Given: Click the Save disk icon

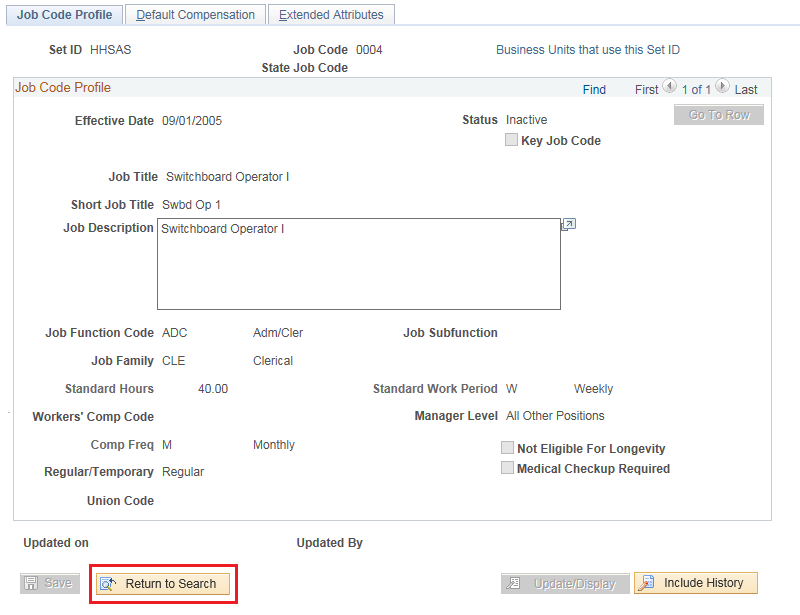Looking at the screenshot, I should click(x=31, y=583).
